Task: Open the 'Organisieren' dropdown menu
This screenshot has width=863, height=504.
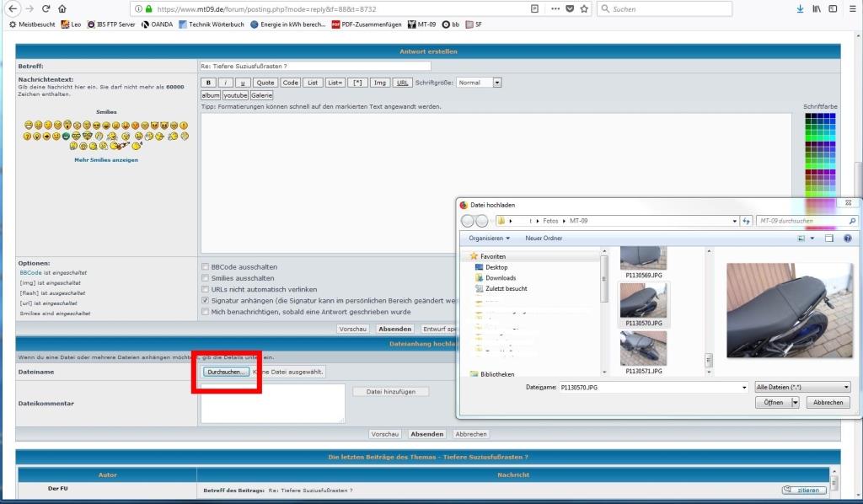Action: click(490, 239)
